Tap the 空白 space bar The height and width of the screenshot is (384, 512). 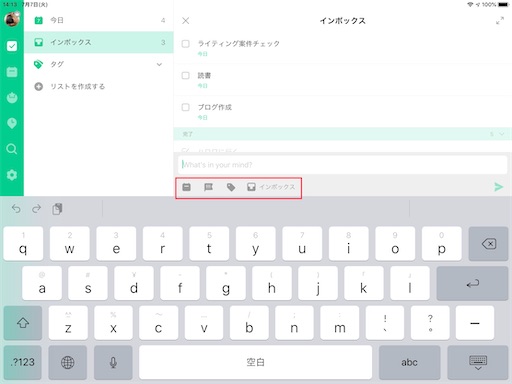255,362
